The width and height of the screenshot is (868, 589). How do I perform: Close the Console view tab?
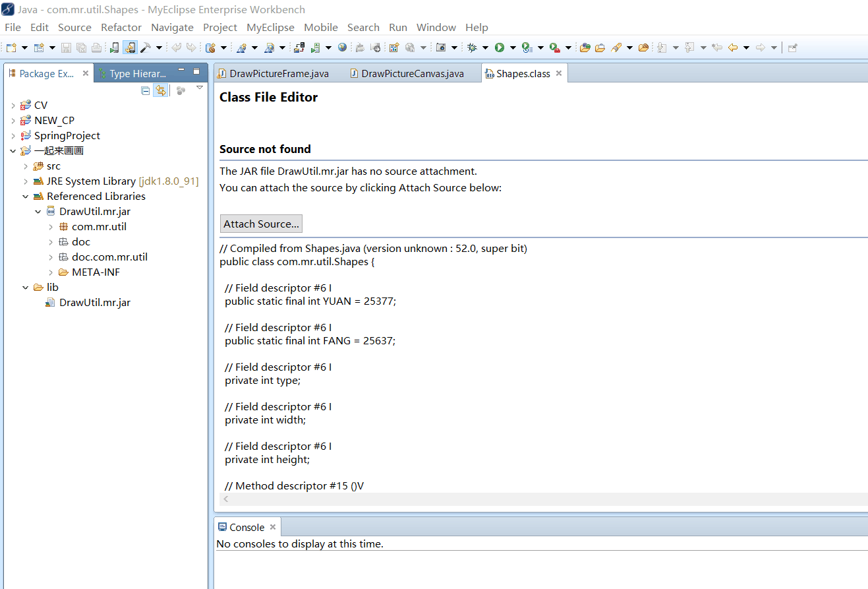click(x=273, y=527)
